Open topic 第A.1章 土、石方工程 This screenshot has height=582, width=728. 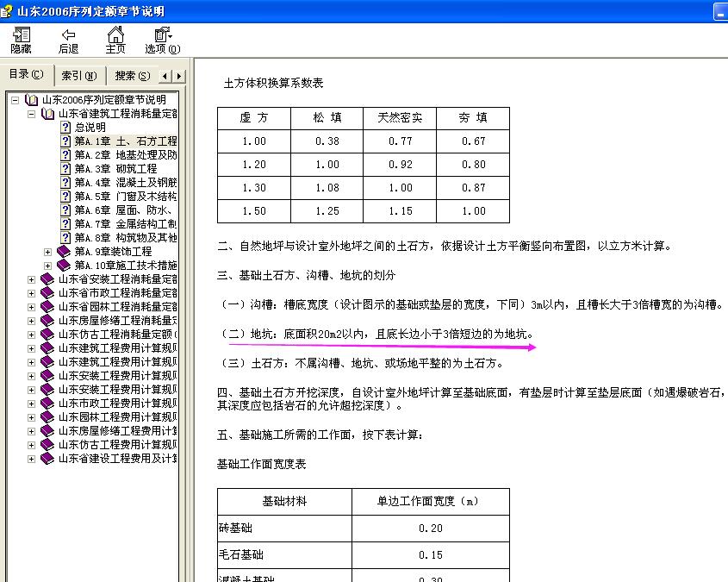126,141
